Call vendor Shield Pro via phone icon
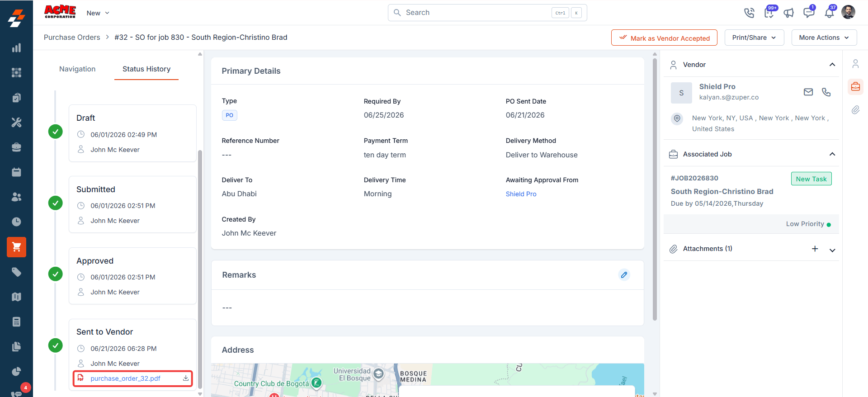This screenshot has height=397, width=868. (x=826, y=92)
